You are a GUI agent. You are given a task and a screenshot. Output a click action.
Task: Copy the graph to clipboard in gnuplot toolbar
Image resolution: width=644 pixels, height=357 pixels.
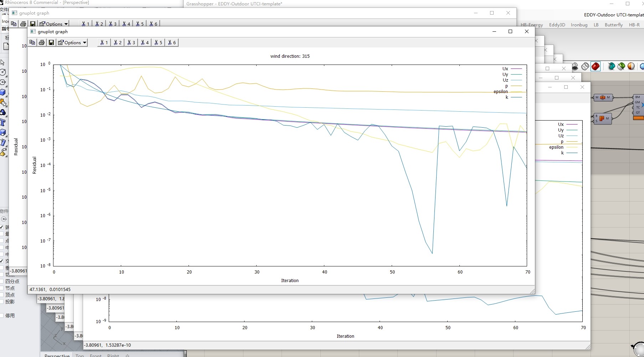click(x=32, y=42)
